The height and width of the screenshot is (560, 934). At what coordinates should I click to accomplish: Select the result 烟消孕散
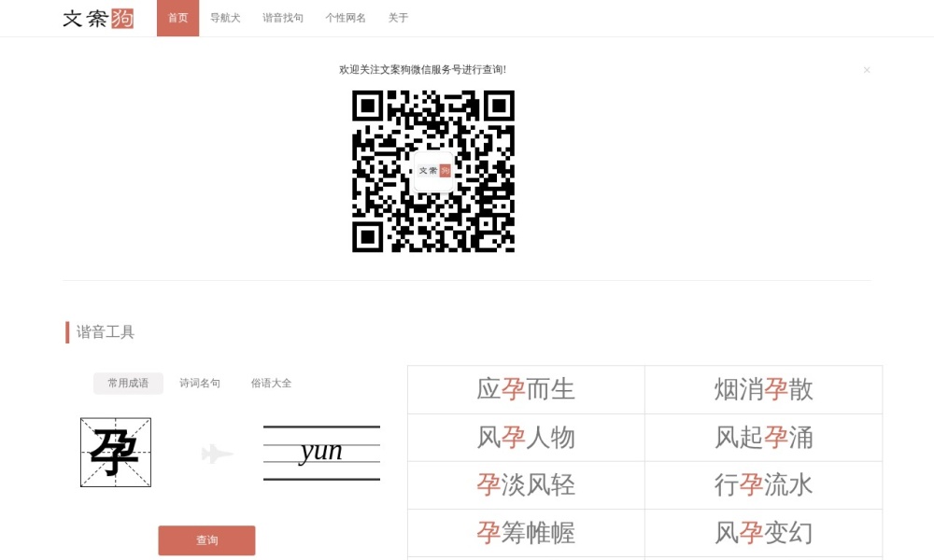tap(764, 390)
